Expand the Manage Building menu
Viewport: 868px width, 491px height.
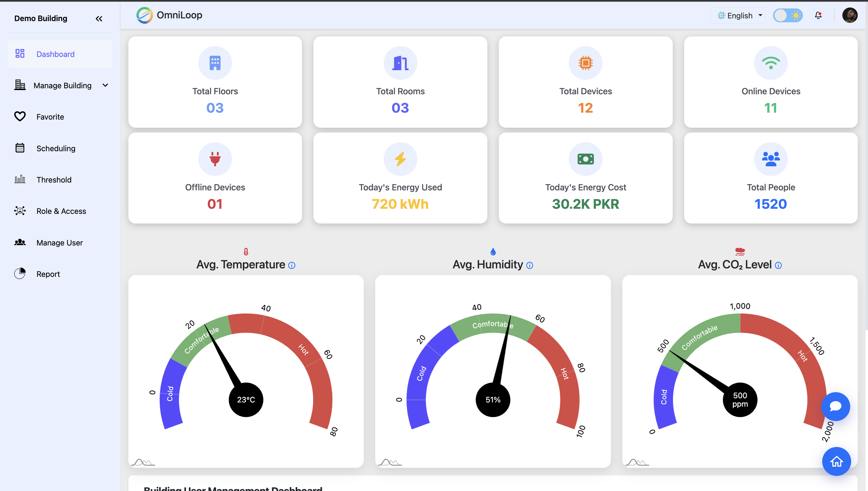click(105, 85)
